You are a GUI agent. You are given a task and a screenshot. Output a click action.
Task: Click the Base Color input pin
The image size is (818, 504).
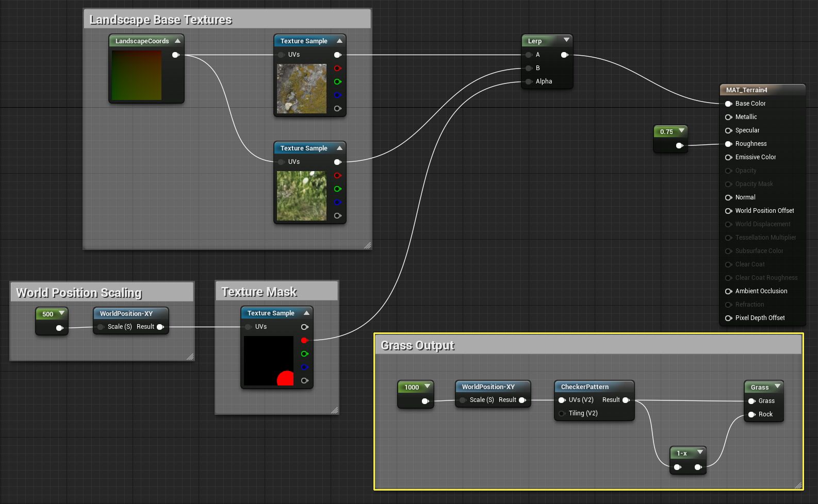[728, 104]
